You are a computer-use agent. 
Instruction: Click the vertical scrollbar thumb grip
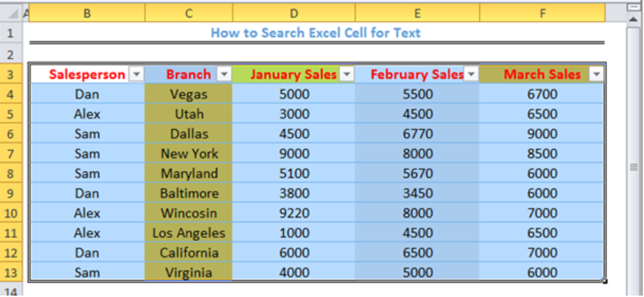tap(633, 167)
